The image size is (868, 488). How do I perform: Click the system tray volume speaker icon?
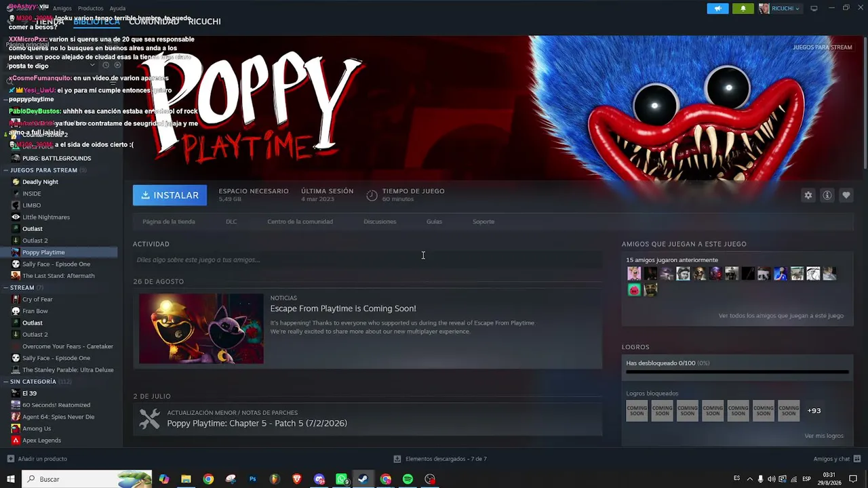(772, 479)
